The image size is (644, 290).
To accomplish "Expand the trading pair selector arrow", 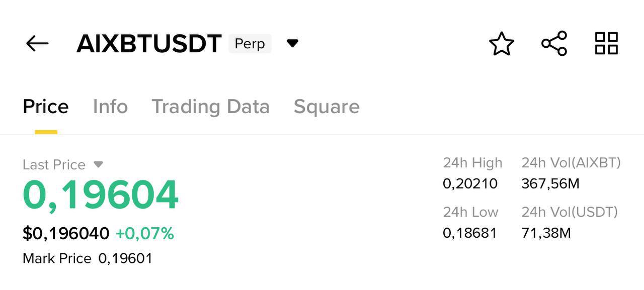I will (x=292, y=44).
